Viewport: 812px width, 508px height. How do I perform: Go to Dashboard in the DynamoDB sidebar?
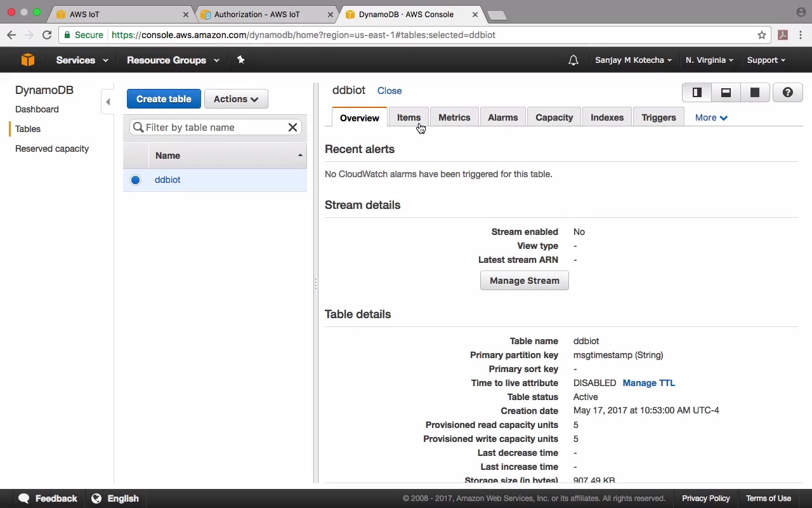37,109
